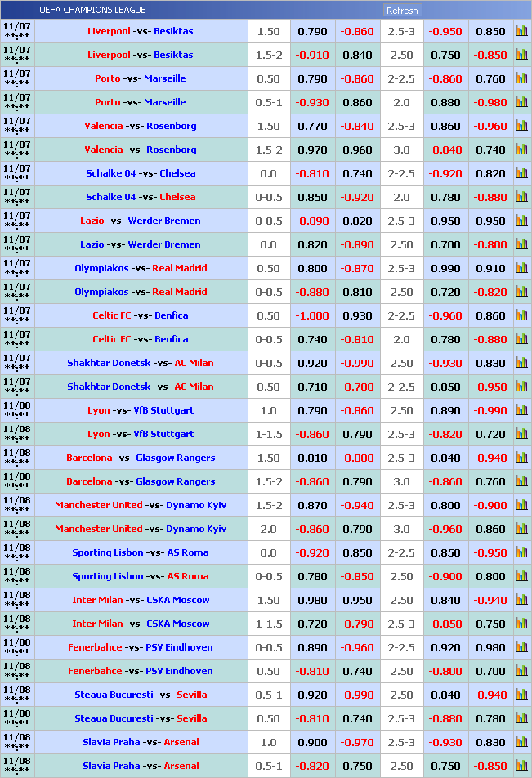Open chart icon for Celtic FC-Benfica 0-0.5 handicap row

click(521, 339)
